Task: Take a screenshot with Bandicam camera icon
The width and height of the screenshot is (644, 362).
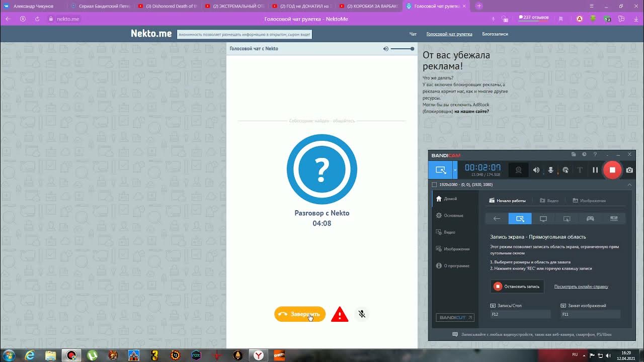Action: [x=629, y=170]
